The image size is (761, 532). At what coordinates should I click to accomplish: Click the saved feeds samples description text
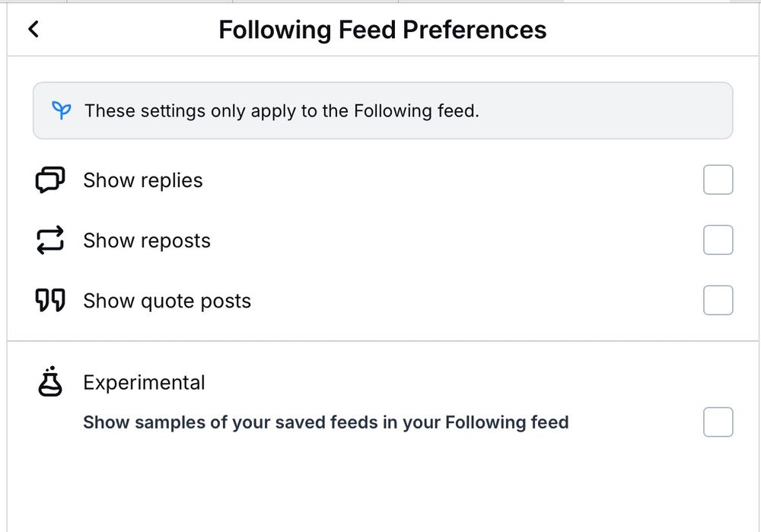326,422
